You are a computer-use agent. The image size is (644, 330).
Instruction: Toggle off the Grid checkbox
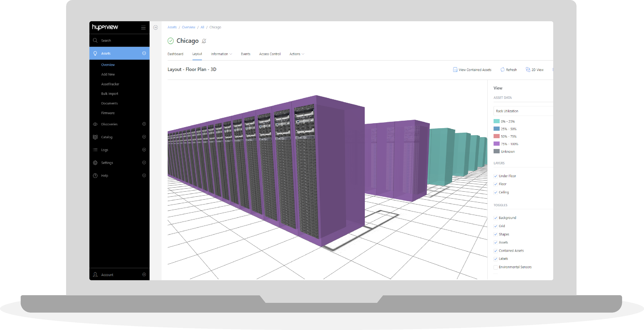(x=495, y=226)
